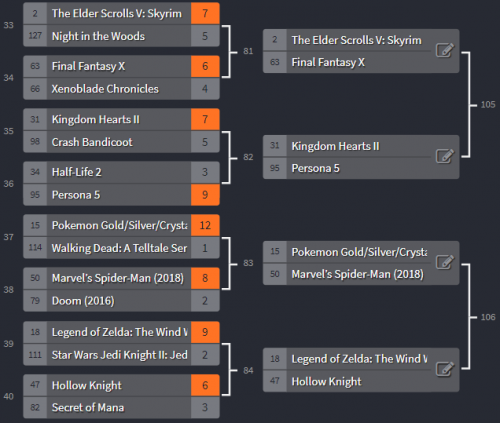The image size is (500, 423).
Task: Click Marvel's Spider-Man score 8
Action: pos(205,278)
